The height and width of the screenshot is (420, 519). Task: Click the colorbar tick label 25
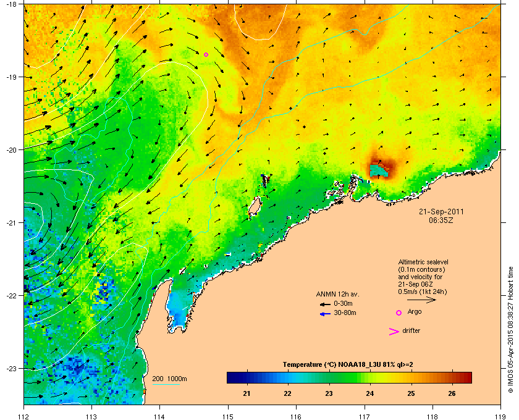coord(411,393)
